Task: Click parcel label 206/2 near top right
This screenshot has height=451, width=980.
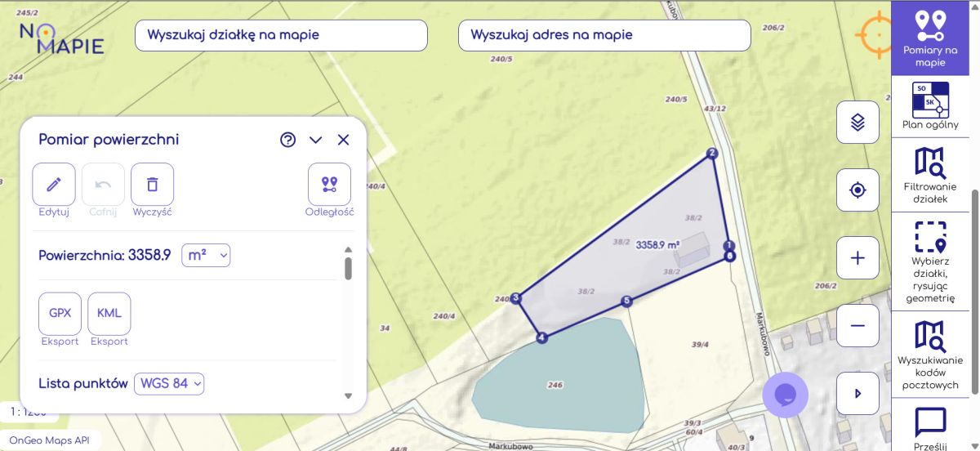Action: [x=773, y=28]
